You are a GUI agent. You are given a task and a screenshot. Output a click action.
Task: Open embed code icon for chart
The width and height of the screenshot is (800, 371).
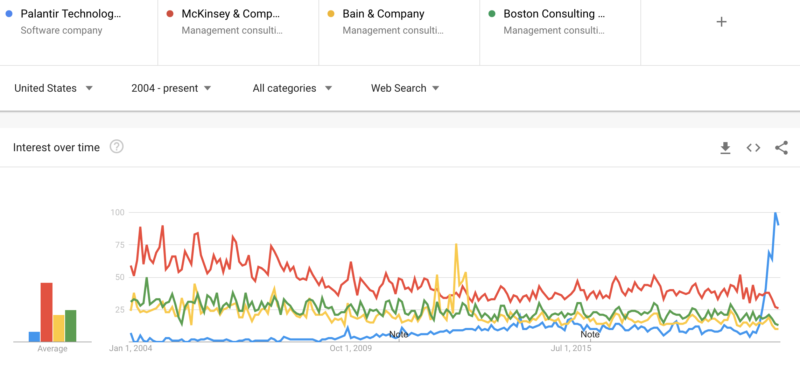[x=753, y=148]
